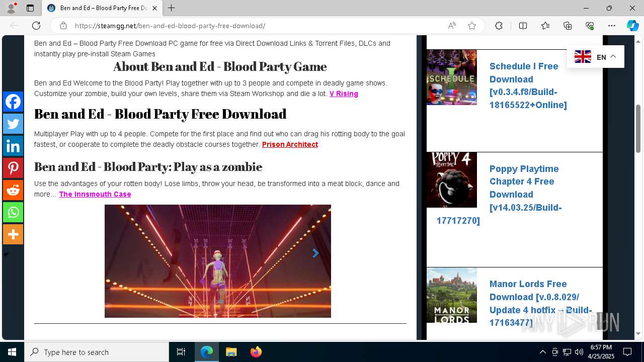Open Task View on the taskbar
The width and height of the screenshot is (644, 362).
[x=181, y=352]
